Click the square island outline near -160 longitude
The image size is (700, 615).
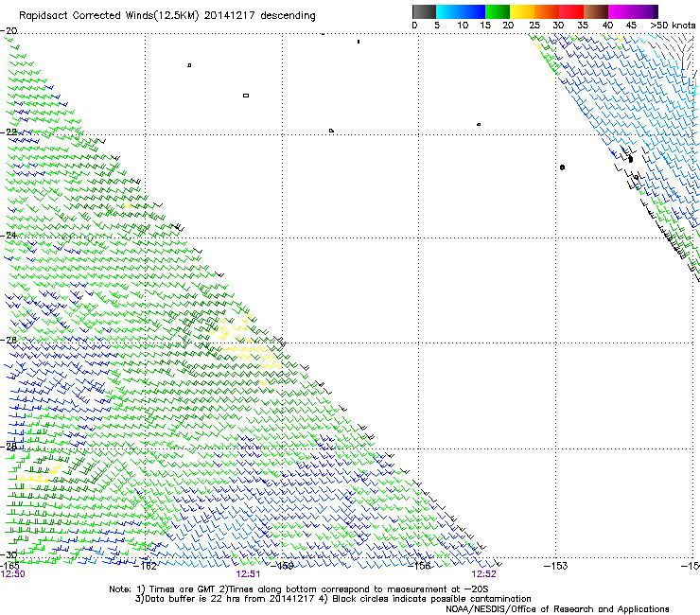tap(246, 96)
